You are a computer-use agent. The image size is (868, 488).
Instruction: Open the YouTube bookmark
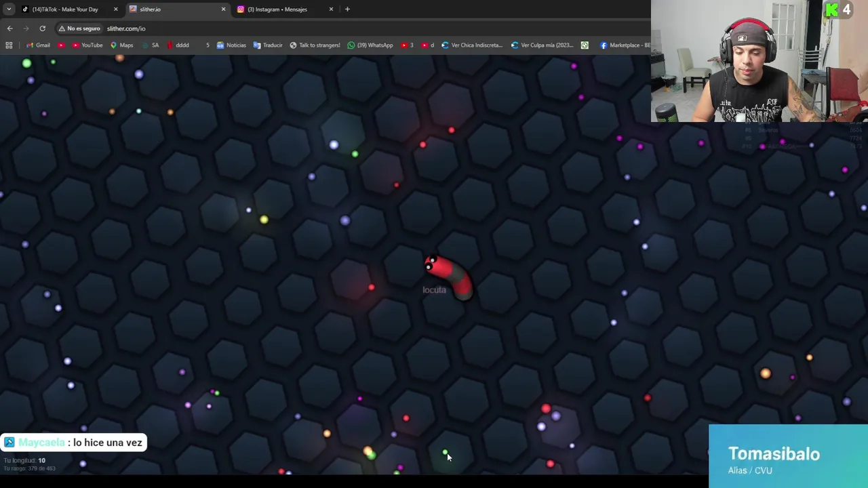coord(87,45)
